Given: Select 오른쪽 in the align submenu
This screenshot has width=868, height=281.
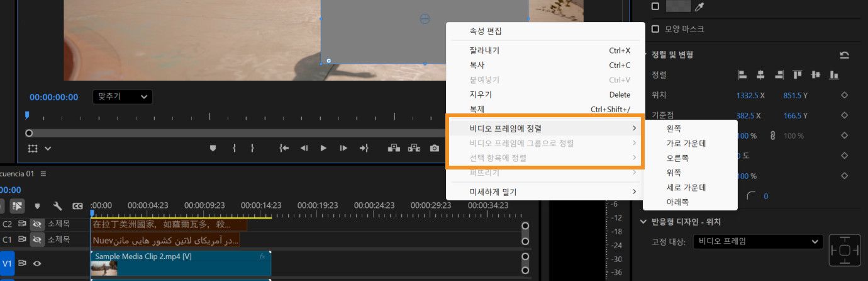Looking at the screenshot, I should pyautogui.click(x=690, y=158).
